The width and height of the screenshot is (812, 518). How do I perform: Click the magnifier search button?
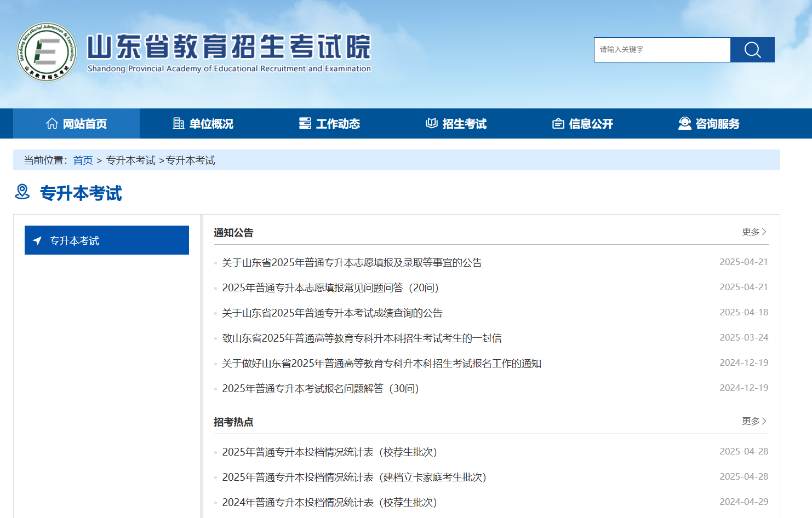[x=752, y=50]
